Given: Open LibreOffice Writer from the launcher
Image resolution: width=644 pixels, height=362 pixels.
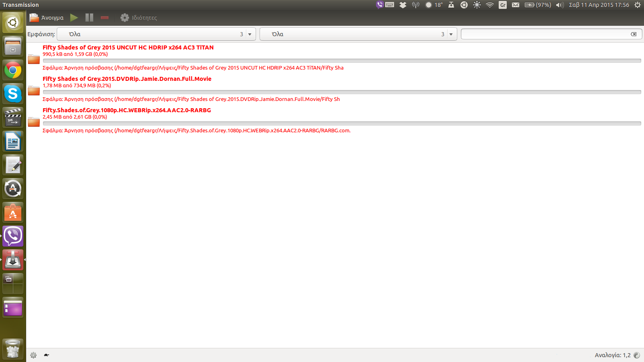Looking at the screenshot, I should pos(13,141).
